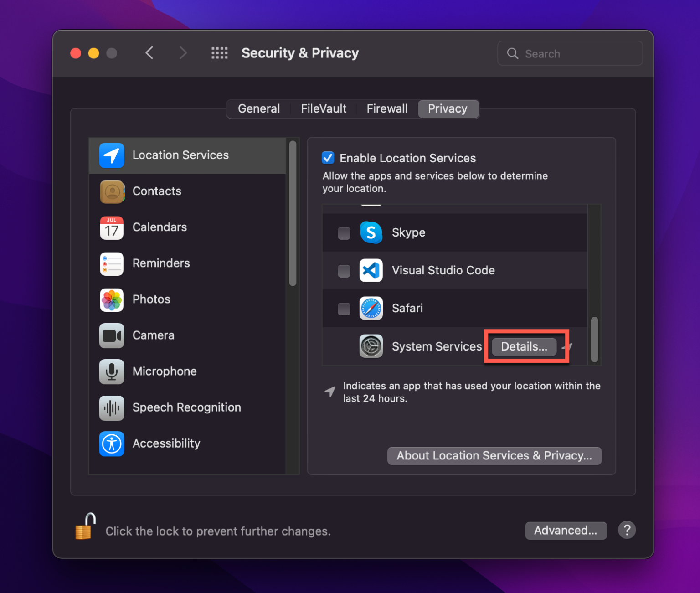This screenshot has width=700, height=593.
Task: Switch to the Privacy tab
Action: [448, 108]
